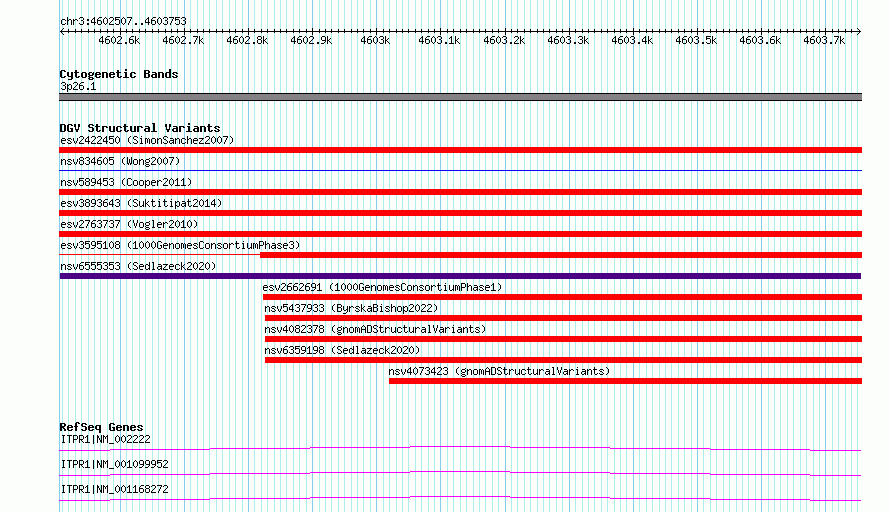Select the RefSeq Genes track title
Screen dimensions: 890x512
(x=102, y=427)
